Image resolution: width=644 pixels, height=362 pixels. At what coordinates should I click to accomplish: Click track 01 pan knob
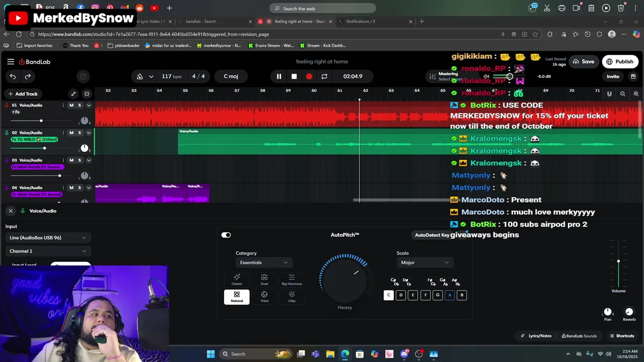pyautogui.click(x=85, y=121)
